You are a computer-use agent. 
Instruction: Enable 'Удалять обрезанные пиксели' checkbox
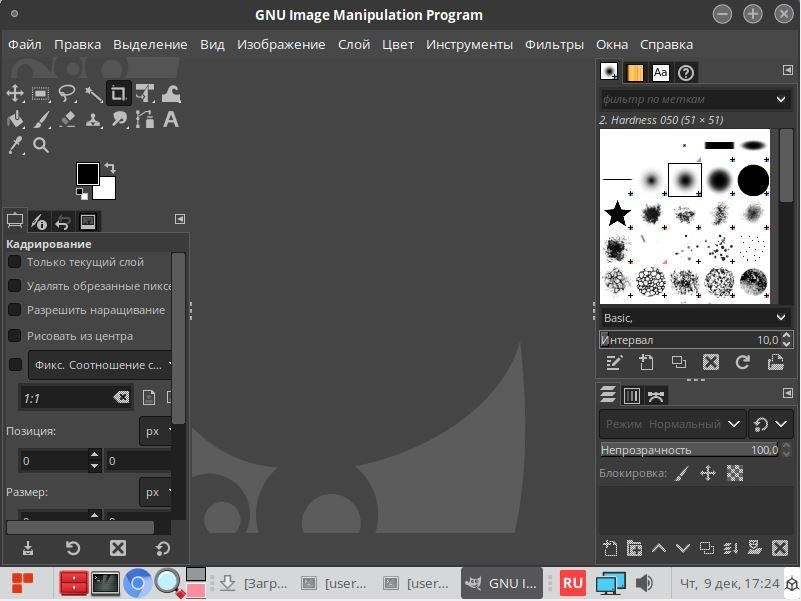point(14,286)
